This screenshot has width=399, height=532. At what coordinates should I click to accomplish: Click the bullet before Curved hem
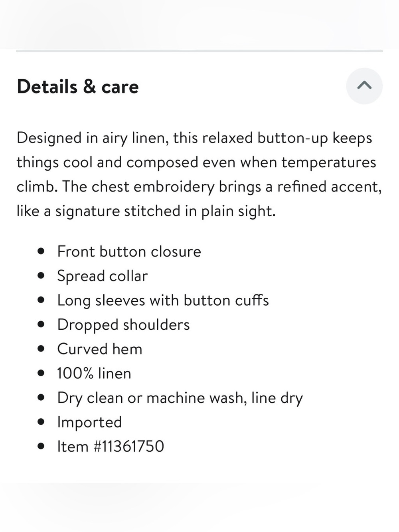click(41, 349)
